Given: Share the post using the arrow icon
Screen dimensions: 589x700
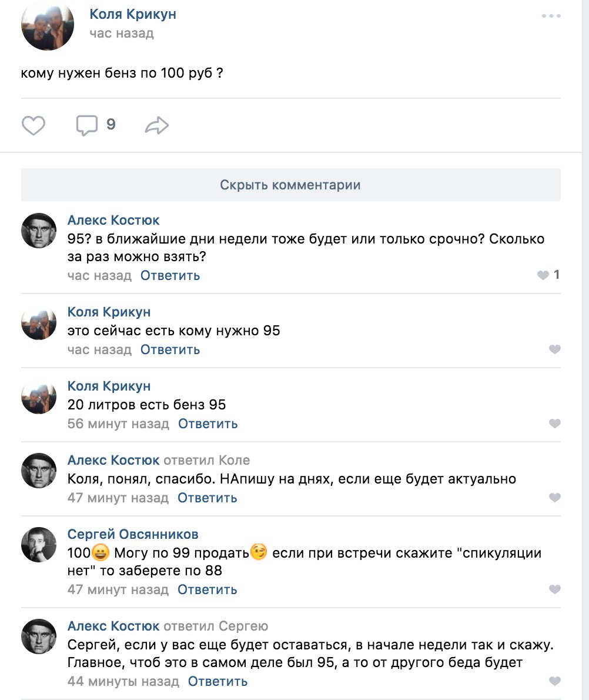Looking at the screenshot, I should pyautogui.click(x=157, y=125).
